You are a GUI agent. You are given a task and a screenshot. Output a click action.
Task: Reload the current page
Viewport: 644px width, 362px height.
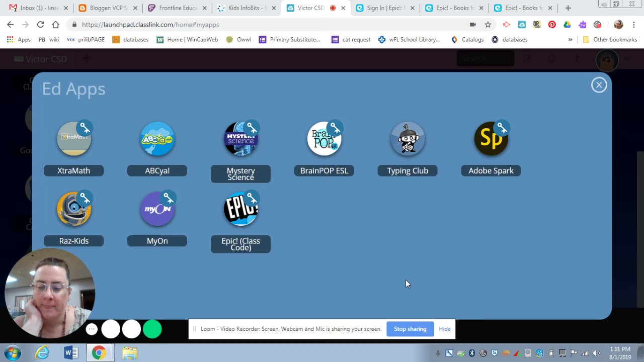pyautogui.click(x=40, y=25)
